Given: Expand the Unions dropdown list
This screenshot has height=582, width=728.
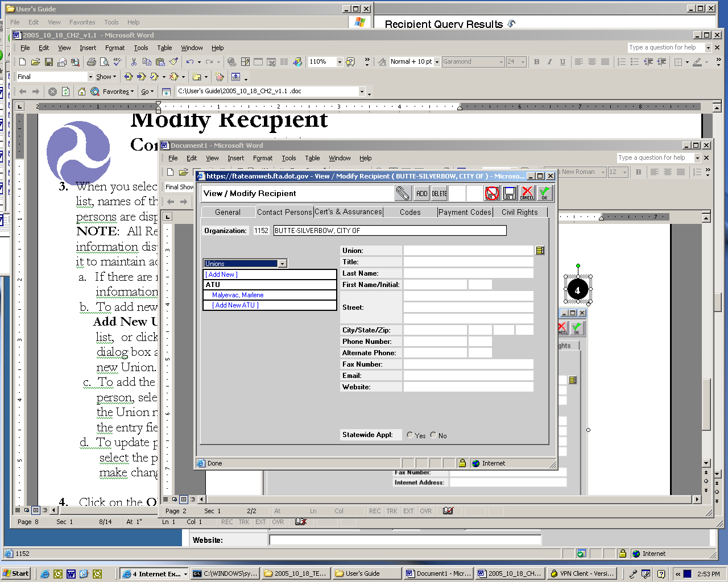Looking at the screenshot, I should 282,263.
